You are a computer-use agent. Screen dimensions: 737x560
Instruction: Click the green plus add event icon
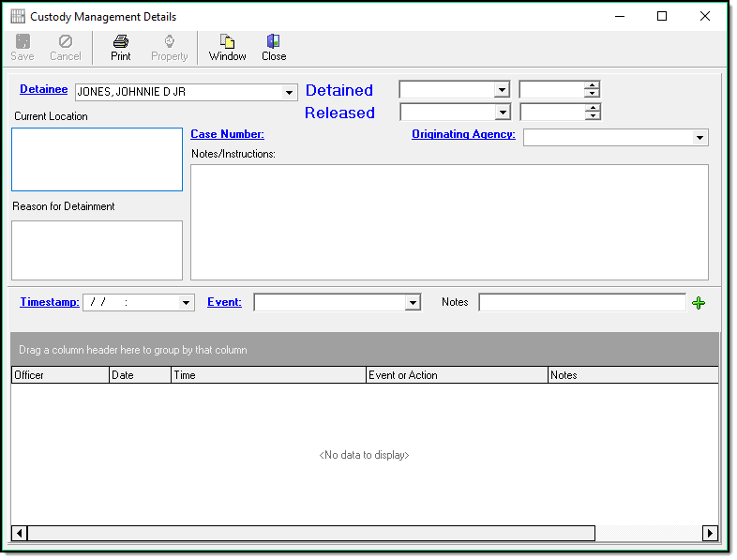pos(698,302)
